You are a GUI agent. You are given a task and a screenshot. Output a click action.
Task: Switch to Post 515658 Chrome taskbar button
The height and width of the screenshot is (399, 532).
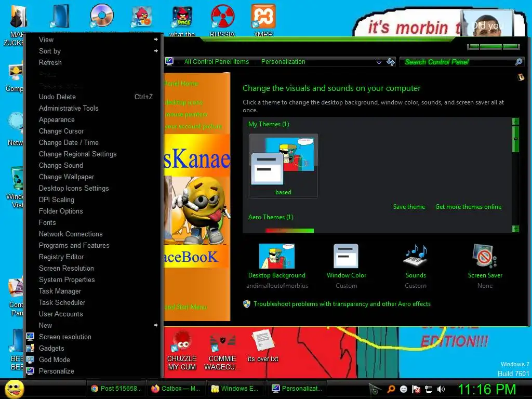coord(116,389)
